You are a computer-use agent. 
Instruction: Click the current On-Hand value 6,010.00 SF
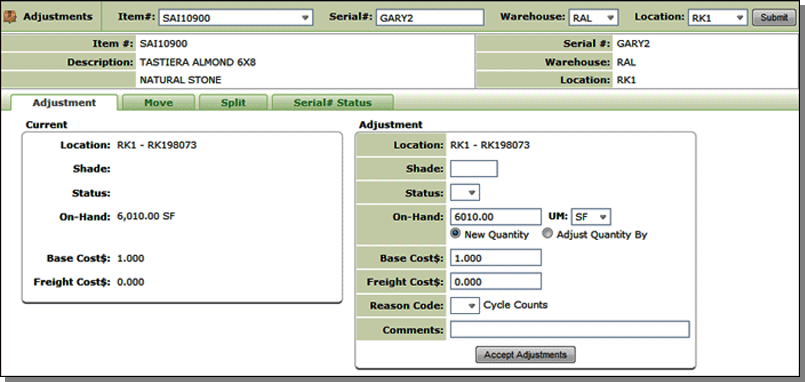click(x=146, y=217)
